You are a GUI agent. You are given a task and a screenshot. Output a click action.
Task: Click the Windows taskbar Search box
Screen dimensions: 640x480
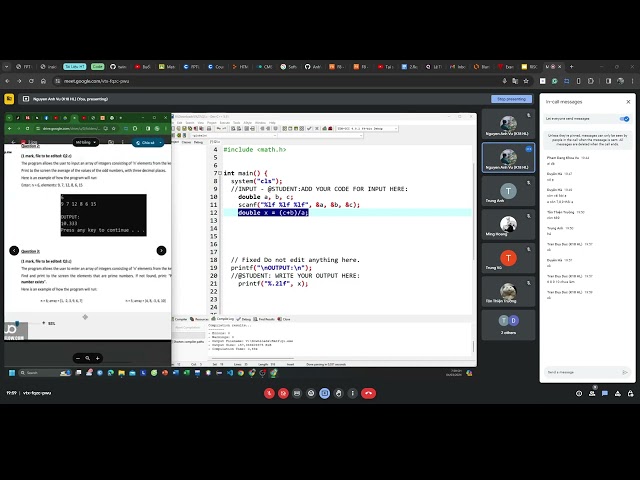coord(45,373)
